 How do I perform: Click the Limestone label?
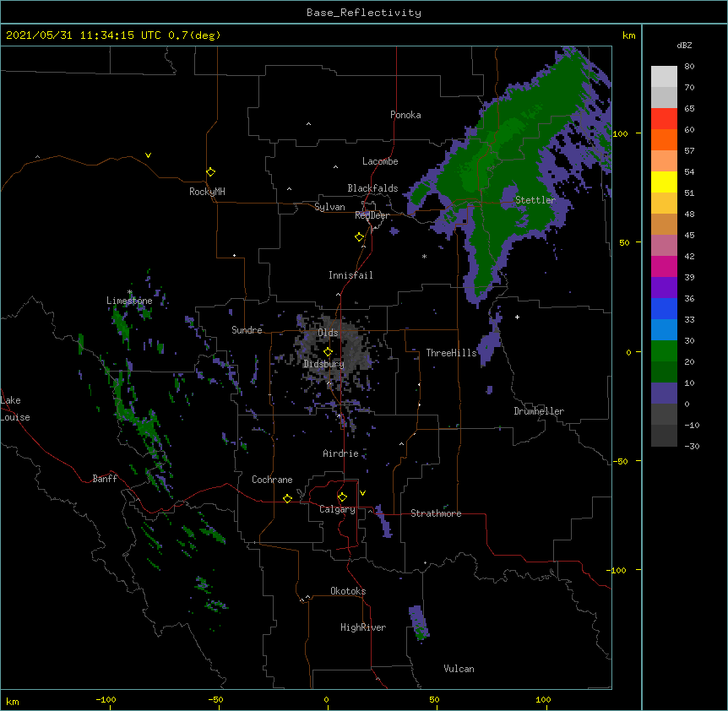click(129, 301)
